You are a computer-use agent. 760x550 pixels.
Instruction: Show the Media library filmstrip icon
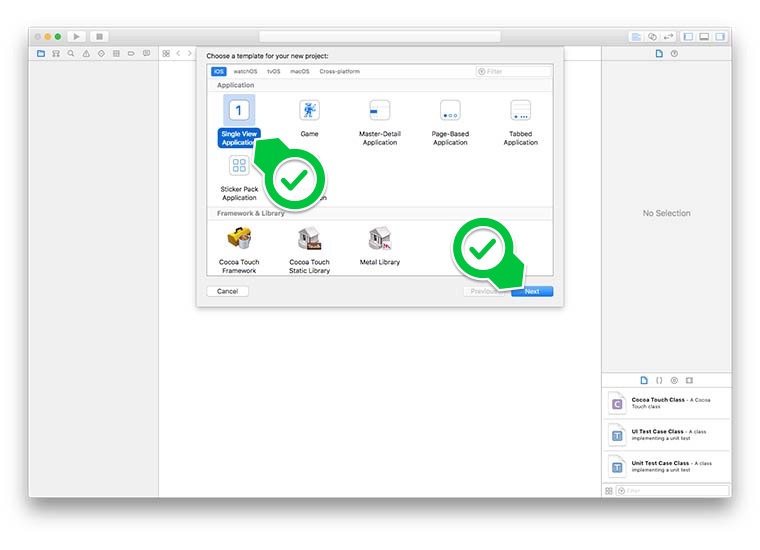click(690, 380)
